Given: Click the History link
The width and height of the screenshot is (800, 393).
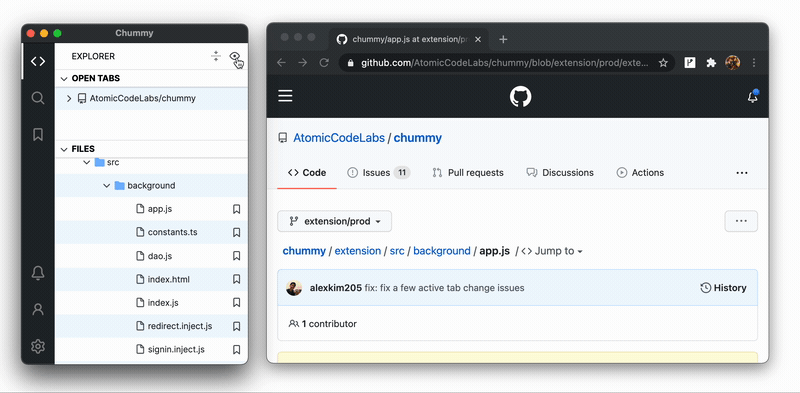Looking at the screenshot, I should point(723,288).
